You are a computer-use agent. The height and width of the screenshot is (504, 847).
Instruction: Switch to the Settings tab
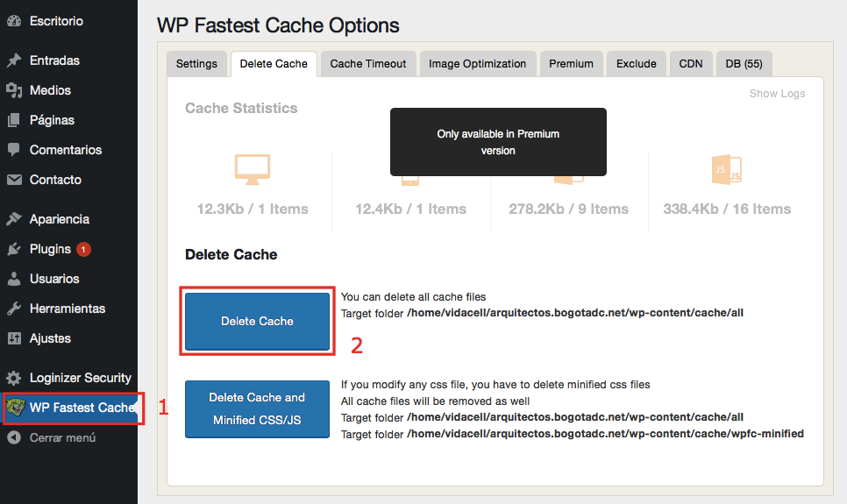[x=196, y=64]
